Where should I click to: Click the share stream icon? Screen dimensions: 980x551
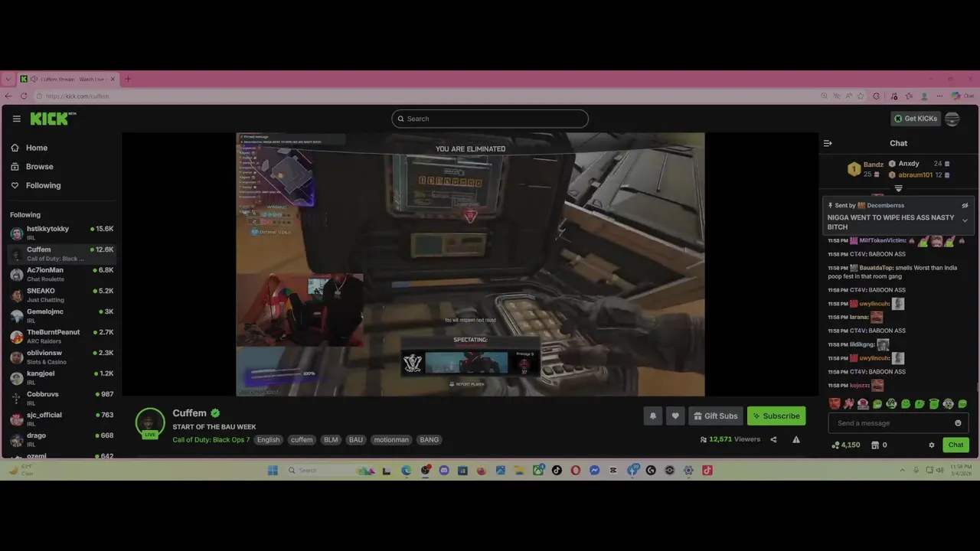773,439
